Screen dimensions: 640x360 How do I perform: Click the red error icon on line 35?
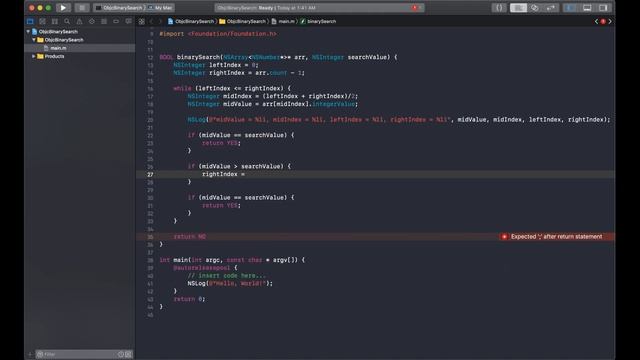point(504,237)
